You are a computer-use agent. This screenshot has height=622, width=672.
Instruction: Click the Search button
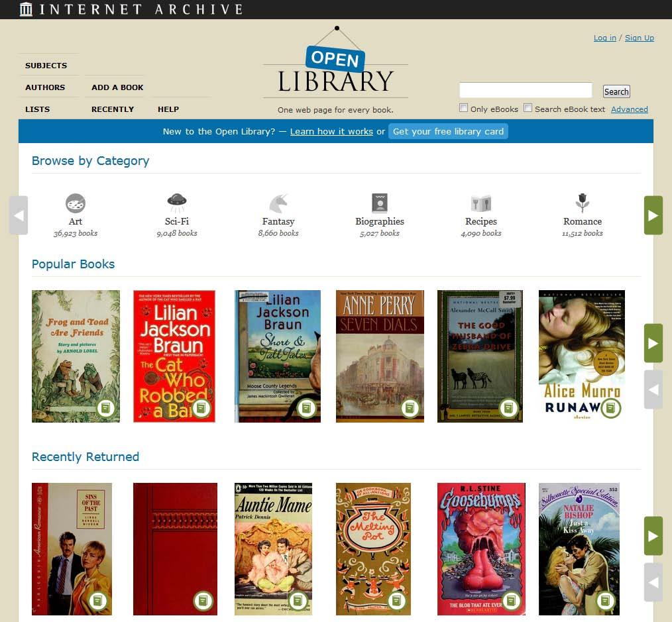tap(616, 91)
